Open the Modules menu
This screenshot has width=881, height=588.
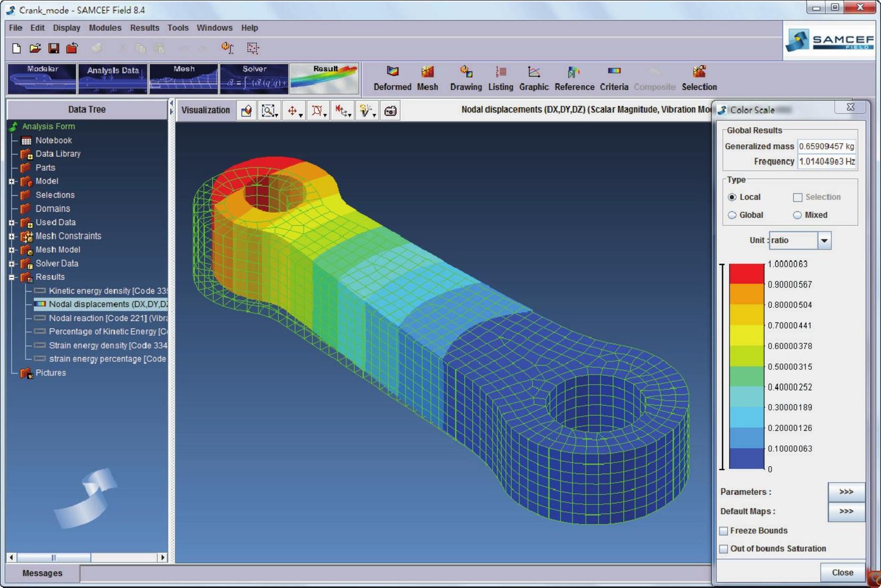pos(105,28)
